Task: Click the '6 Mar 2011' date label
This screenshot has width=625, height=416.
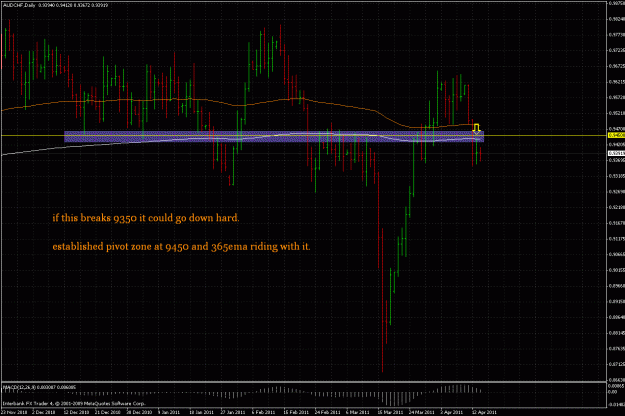Action: pos(358,412)
